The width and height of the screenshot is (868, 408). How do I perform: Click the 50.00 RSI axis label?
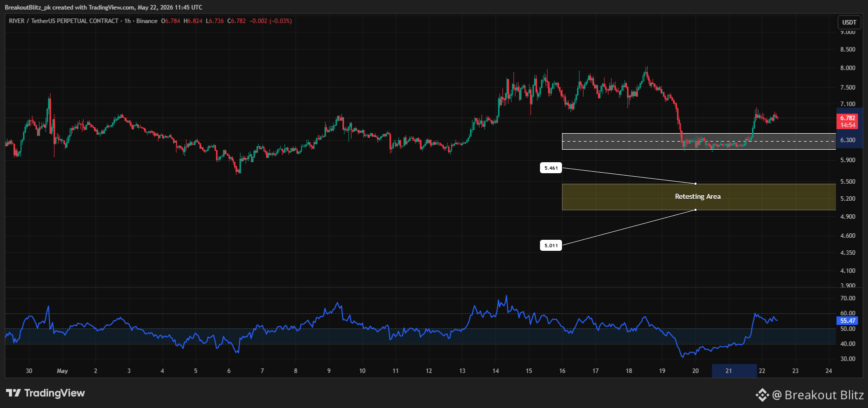847,329
